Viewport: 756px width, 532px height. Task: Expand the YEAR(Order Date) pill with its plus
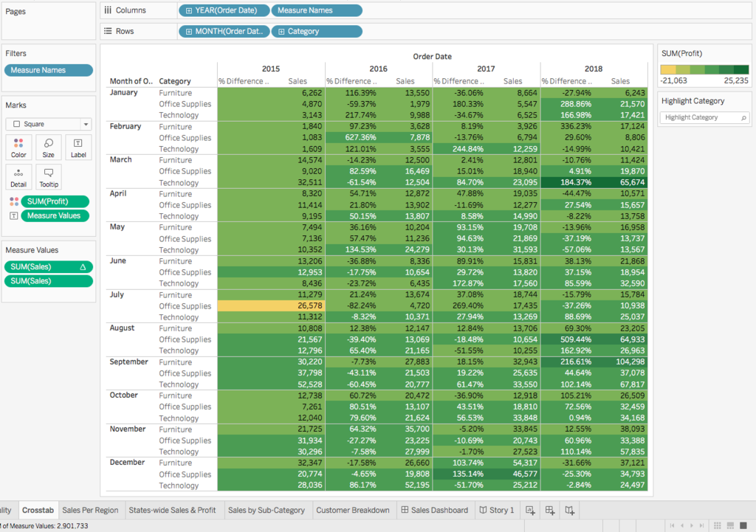tap(189, 10)
